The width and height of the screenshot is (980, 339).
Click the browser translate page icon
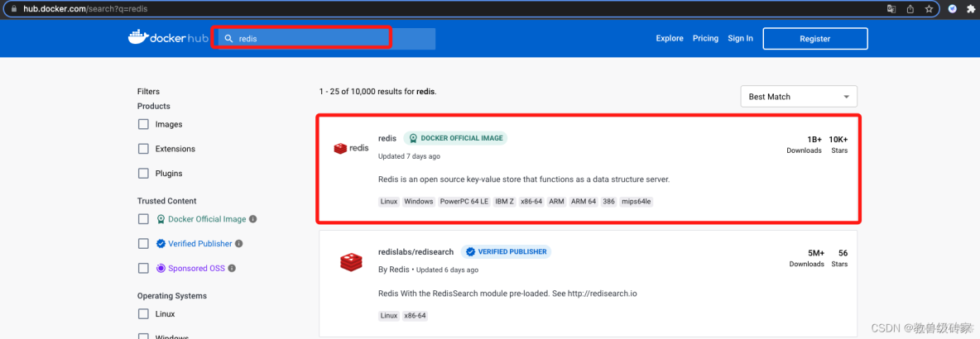(x=891, y=9)
